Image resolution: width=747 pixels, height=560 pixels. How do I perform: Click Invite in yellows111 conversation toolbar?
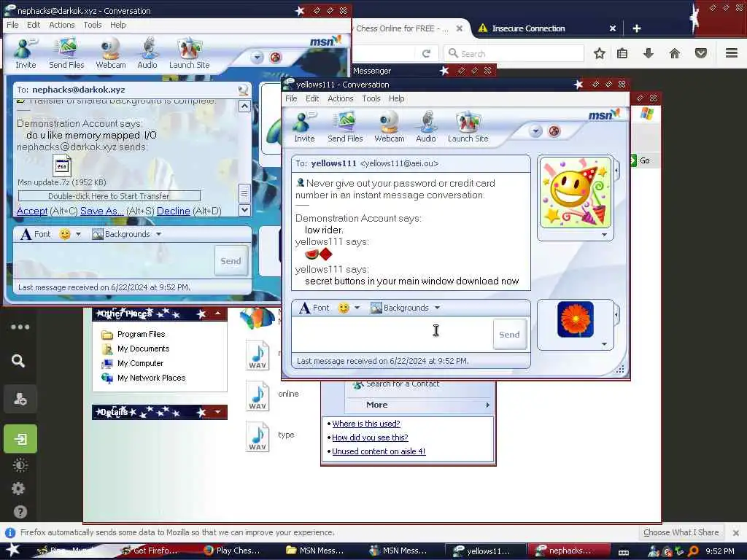pos(304,127)
